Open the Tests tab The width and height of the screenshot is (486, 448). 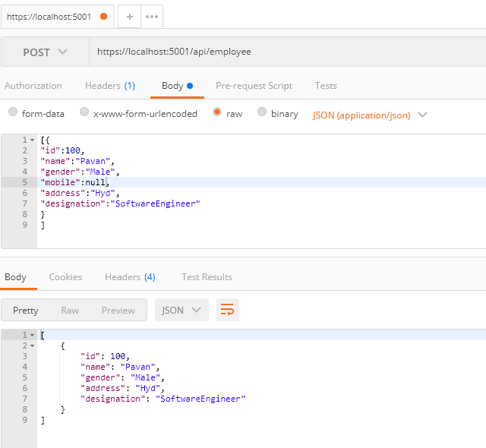(326, 86)
